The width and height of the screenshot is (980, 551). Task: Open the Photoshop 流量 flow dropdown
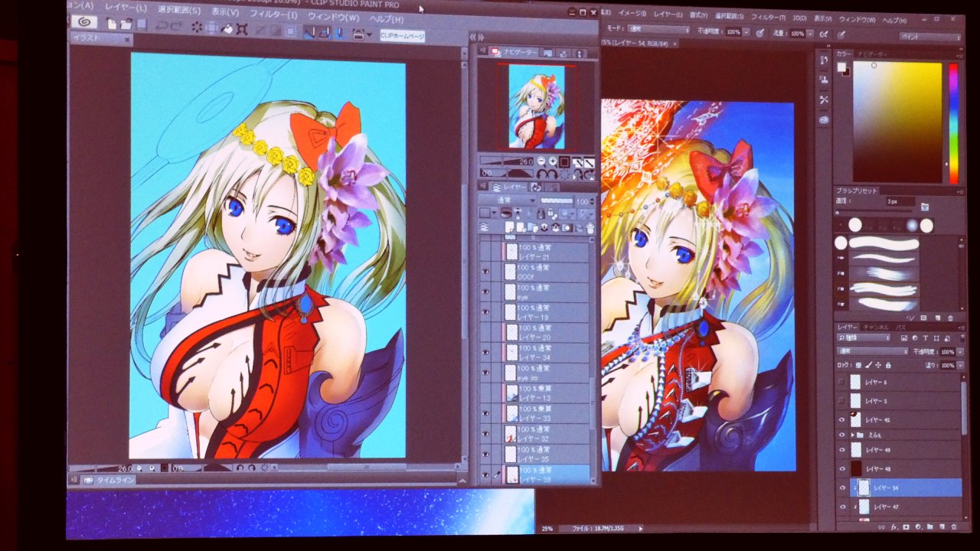point(810,34)
